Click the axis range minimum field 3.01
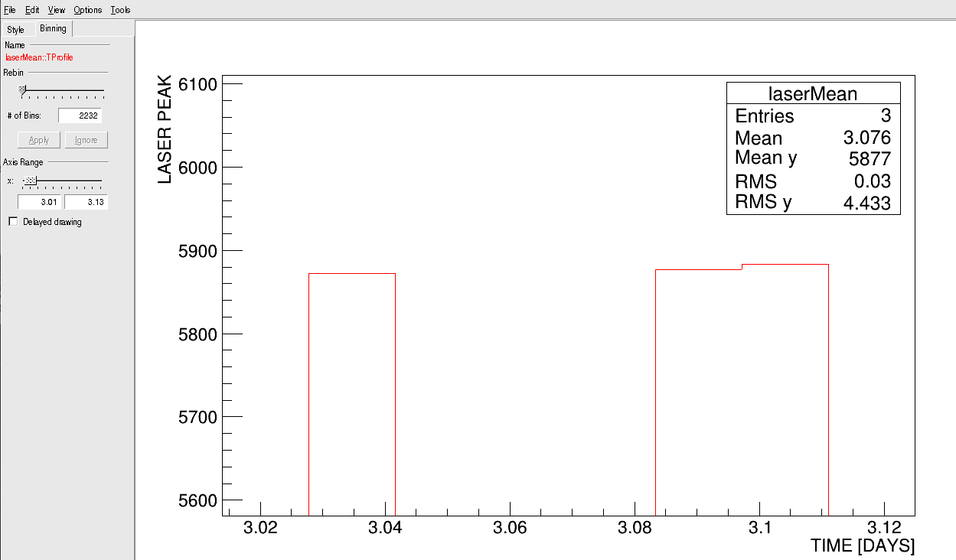The image size is (956, 560). 40,202
